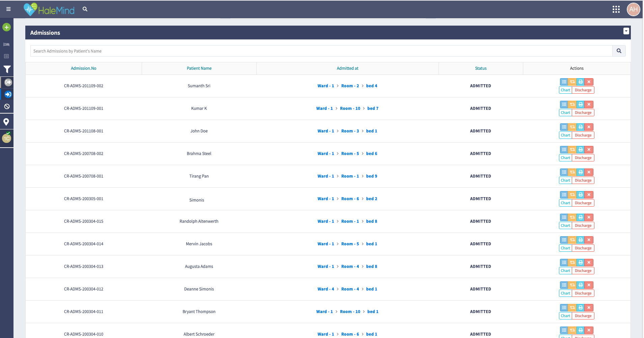Click the transfer icon for Kumar K
Viewport: 644px width, 338px height.
pyautogui.click(x=572, y=104)
